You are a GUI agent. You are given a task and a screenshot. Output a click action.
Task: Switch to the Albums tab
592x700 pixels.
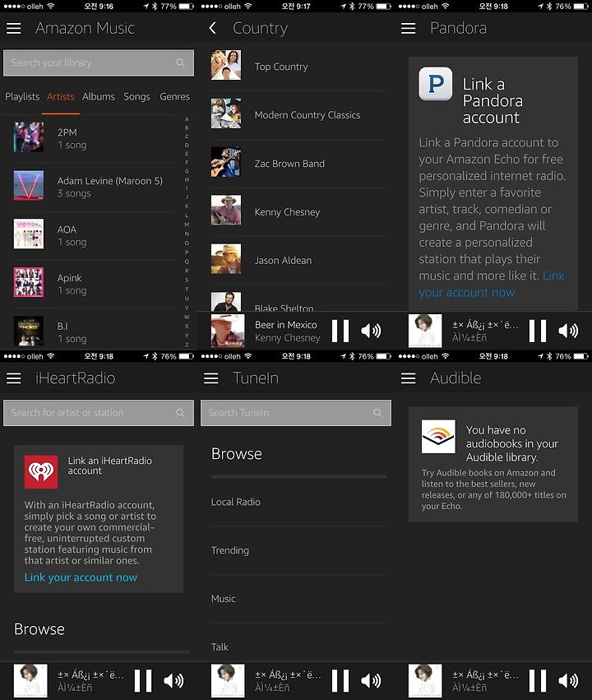coord(99,96)
